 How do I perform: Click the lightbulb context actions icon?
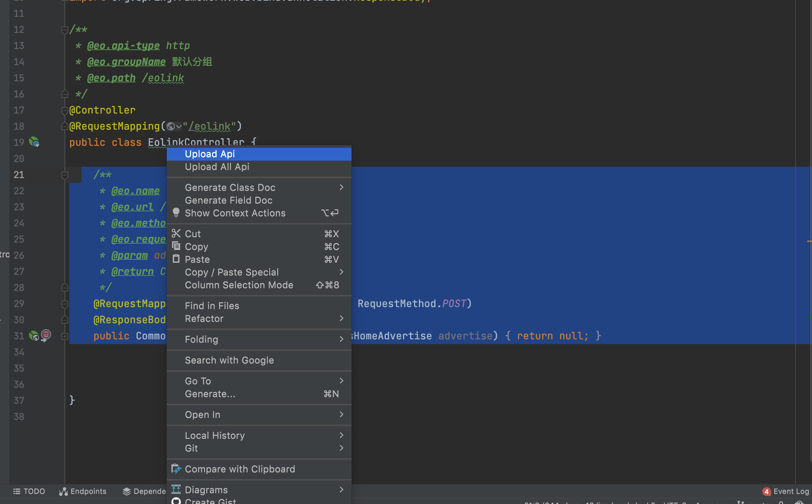click(176, 212)
